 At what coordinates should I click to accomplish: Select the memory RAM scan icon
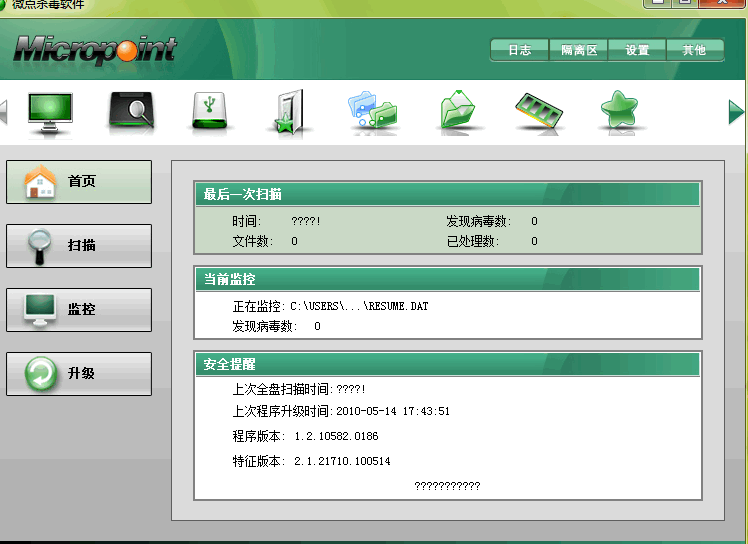point(539,111)
